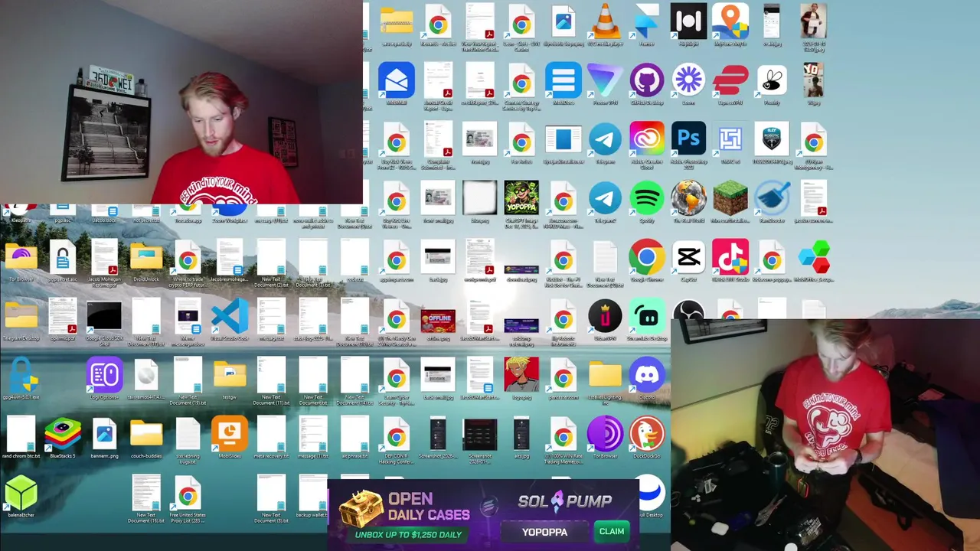This screenshot has height=551, width=980.
Task: Select the meta recovery.txt file
Action: tap(271, 435)
